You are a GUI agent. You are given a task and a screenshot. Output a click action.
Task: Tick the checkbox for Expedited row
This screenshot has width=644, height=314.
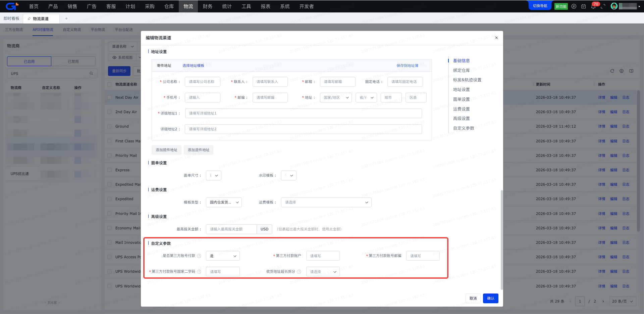[109, 199]
